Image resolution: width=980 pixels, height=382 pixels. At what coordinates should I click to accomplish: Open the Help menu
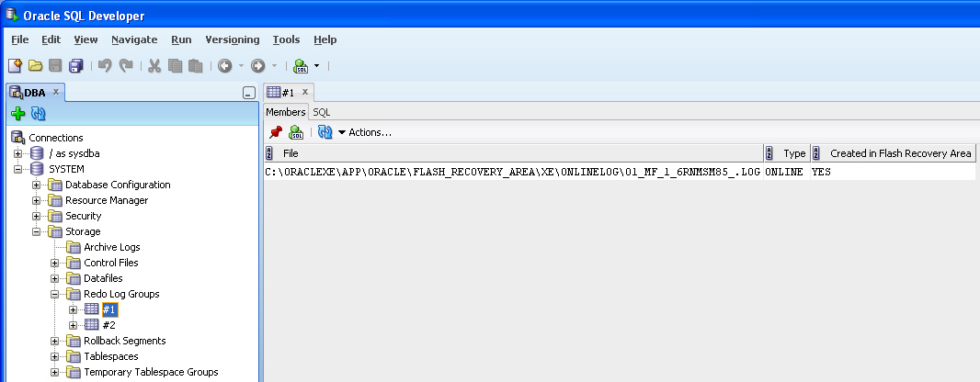click(x=325, y=39)
